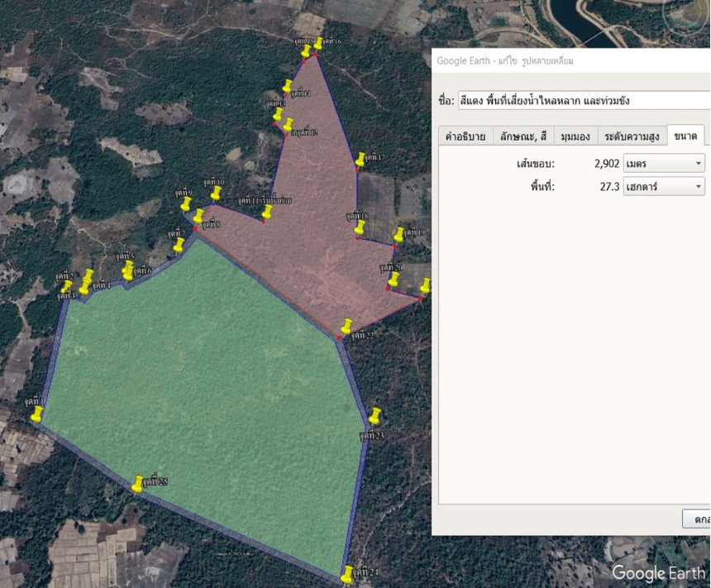Select the จุดที่ 4 yellow pushpin
Image resolution: width=711 pixels, height=588 pixels.
(85, 287)
